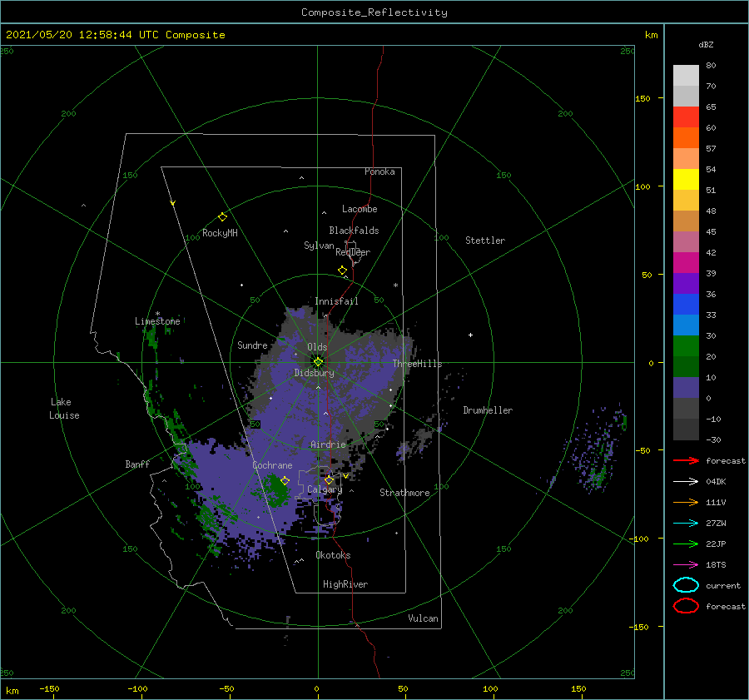Click the Lacombe town label
The height and width of the screenshot is (700, 749).
coord(360,209)
